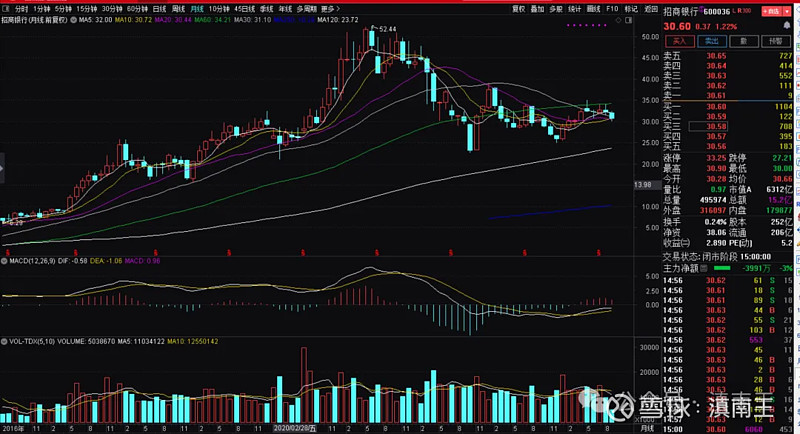Toggle the side panel icon above price axis
The width and height of the screenshot is (800, 434).
(629, 20)
